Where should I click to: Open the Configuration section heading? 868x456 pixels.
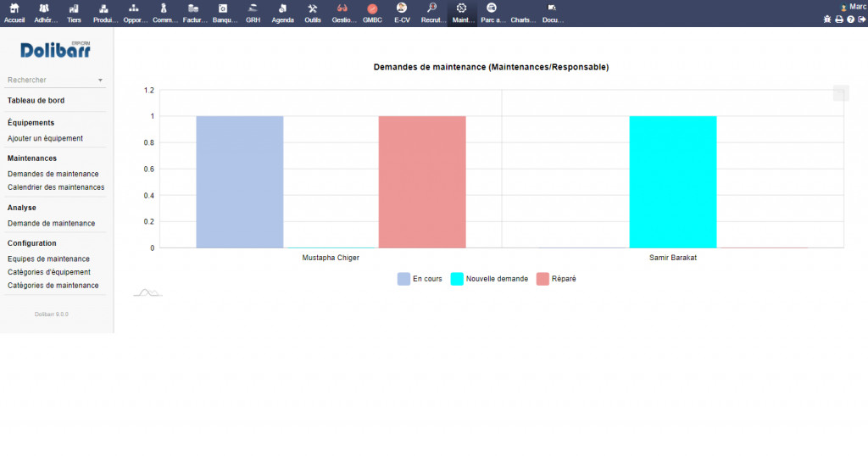pos(32,243)
